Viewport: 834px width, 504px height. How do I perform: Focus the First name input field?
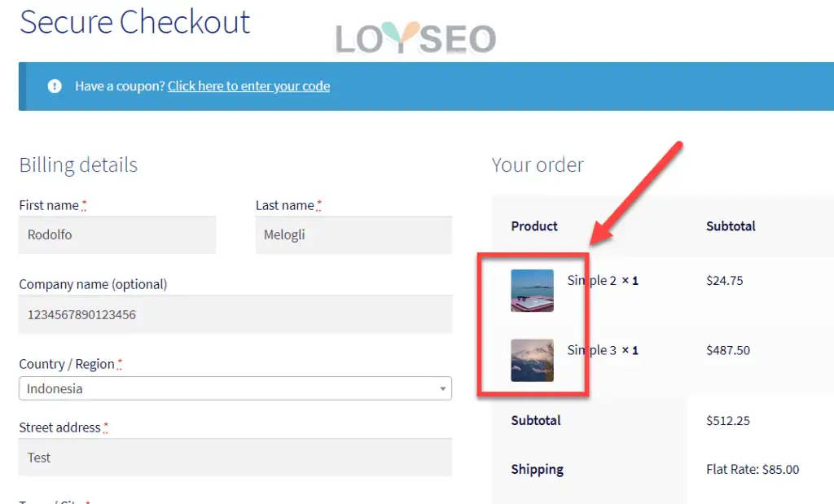(x=117, y=235)
